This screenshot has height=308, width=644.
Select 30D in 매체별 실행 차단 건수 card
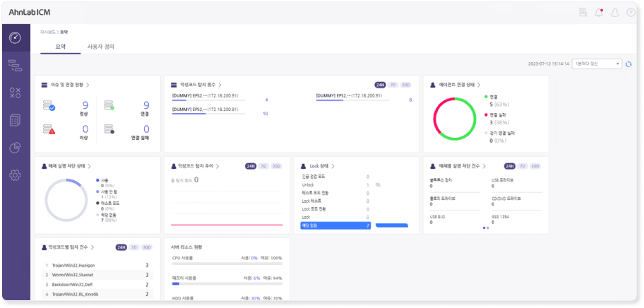point(535,166)
